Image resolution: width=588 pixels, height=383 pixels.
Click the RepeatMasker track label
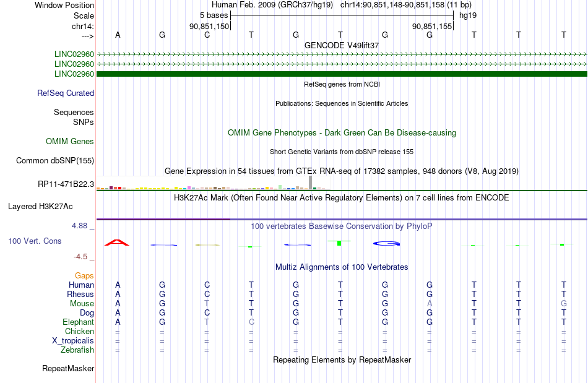pyautogui.click(x=68, y=368)
